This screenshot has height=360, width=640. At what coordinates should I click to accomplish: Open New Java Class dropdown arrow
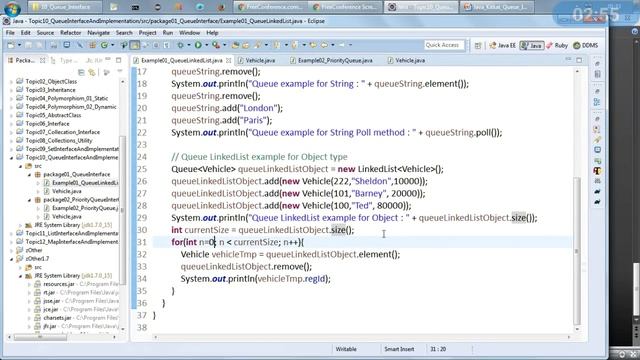pyautogui.click(x=112, y=45)
